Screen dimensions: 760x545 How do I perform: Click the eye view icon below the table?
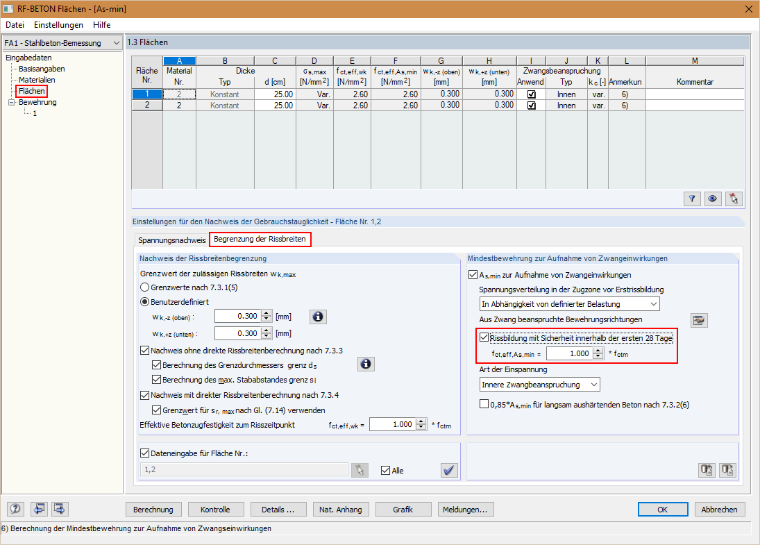712,198
